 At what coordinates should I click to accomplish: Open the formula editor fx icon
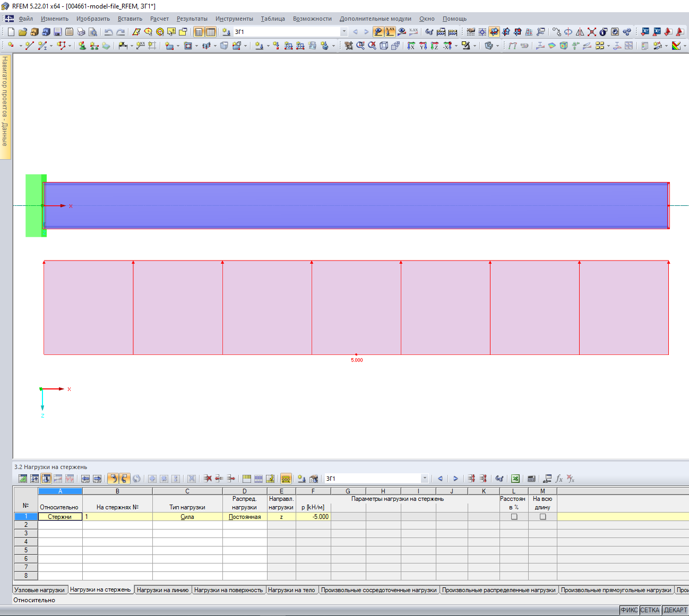(x=559, y=479)
